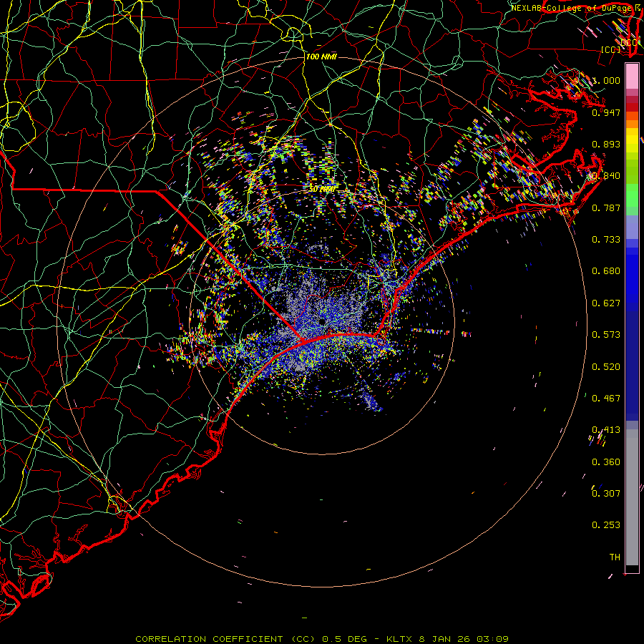Click the 100 NMI range ring label
Viewport: 644px width, 644px height.
coord(321,57)
